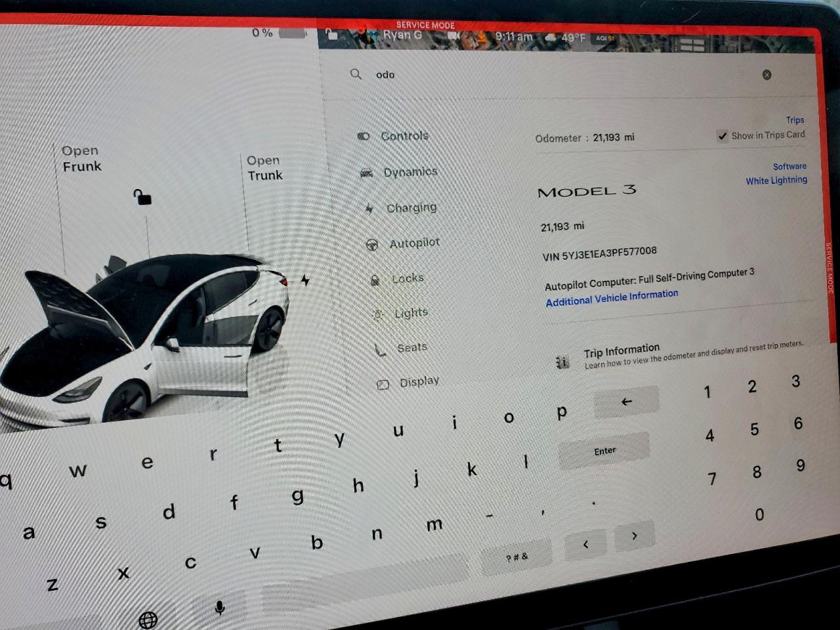Click the 'Autopilot Computer: Full Self-Driving Computer 3' text
The width and height of the screenshot is (840, 630).
coord(650,278)
